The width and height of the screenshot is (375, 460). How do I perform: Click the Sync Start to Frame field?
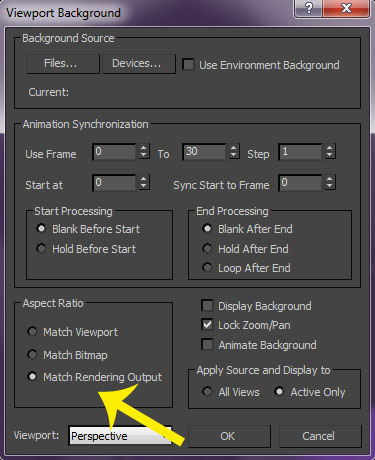(x=300, y=183)
